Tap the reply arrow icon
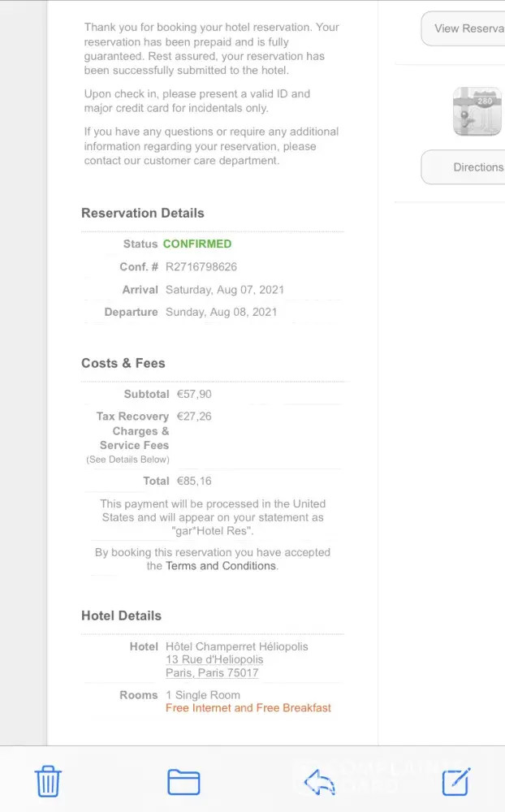Screen dimensions: 505x812 pyautogui.click(x=319, y=782)
